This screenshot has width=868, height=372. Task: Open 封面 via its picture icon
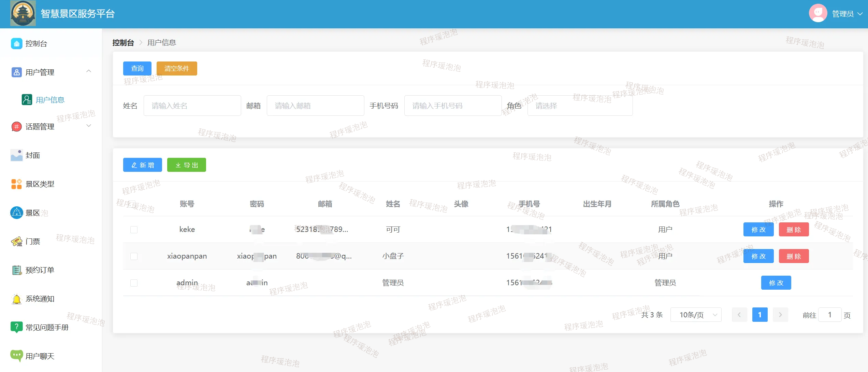click(x=16, y=155)
